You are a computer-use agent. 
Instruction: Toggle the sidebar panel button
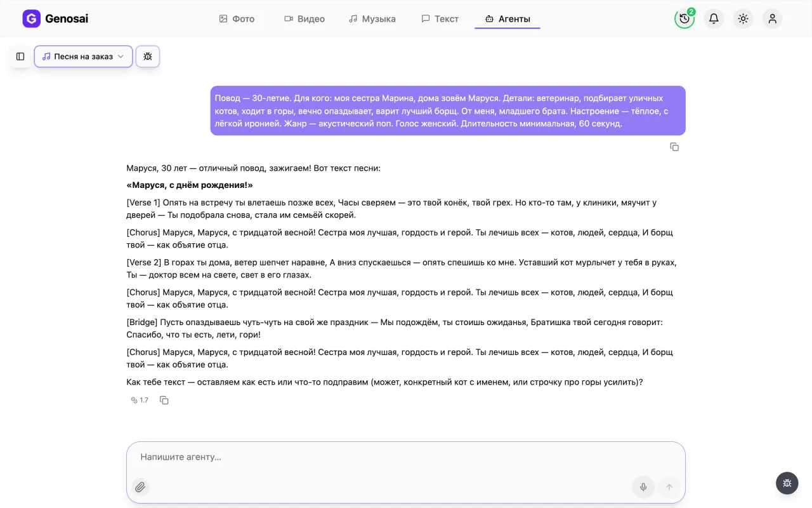pos(20,57)
